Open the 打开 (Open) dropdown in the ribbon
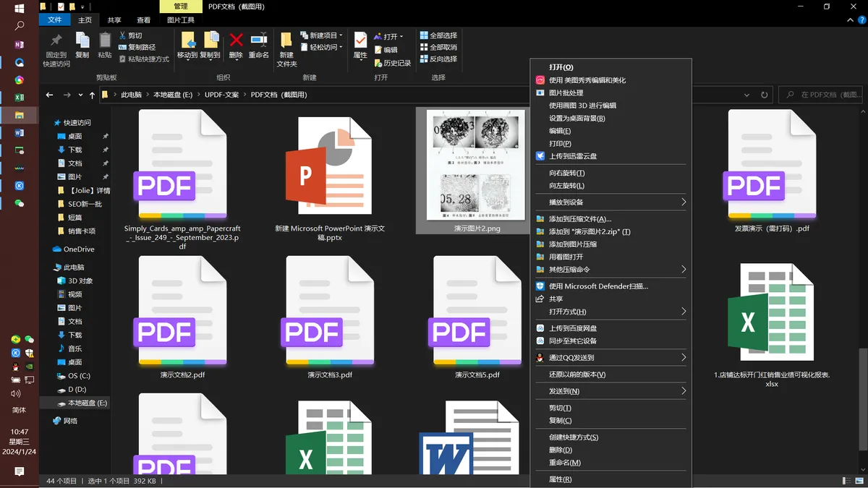Image resolution: width=868 pixels, height=488 pixels. [388, 37]
